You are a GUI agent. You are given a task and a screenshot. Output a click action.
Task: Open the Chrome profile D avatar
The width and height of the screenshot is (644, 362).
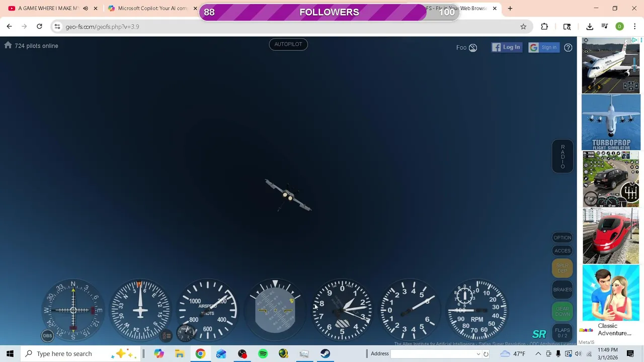pyautogui.click(x=620, y=27)
